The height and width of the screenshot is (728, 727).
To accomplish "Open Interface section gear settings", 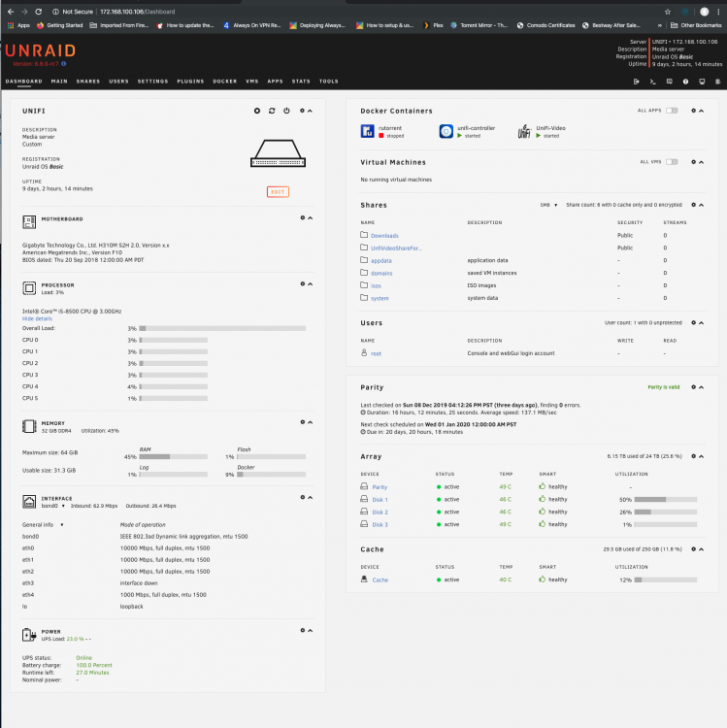I will pos(303,497).
